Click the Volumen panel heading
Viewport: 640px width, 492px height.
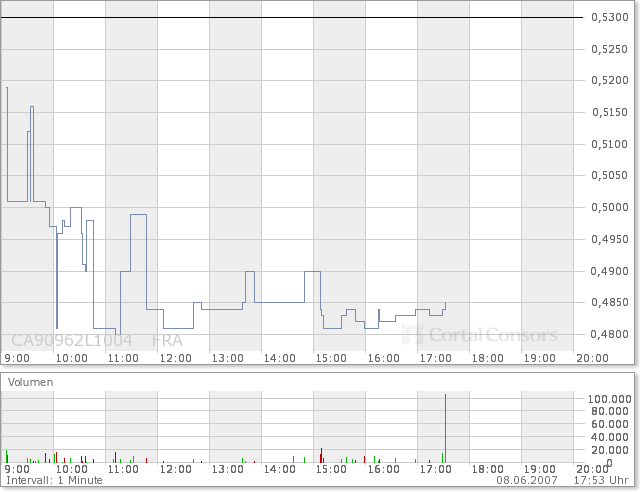coord(31,382)
